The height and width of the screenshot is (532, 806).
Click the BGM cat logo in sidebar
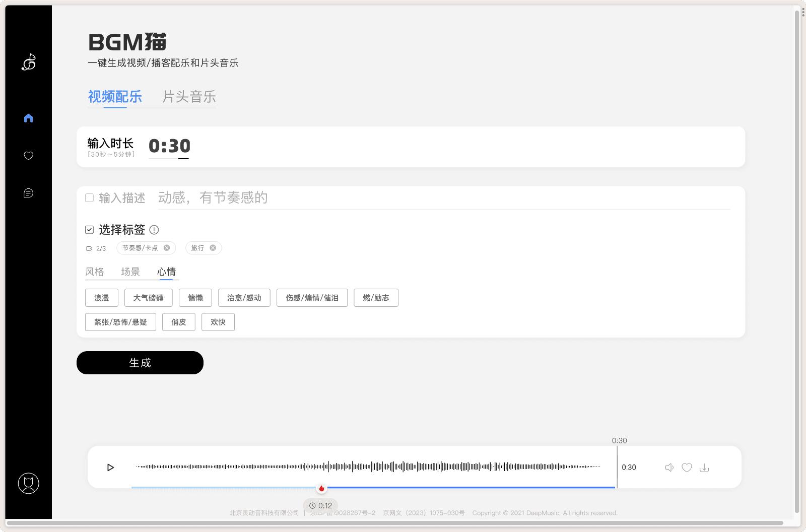click(x=29, y=62)
